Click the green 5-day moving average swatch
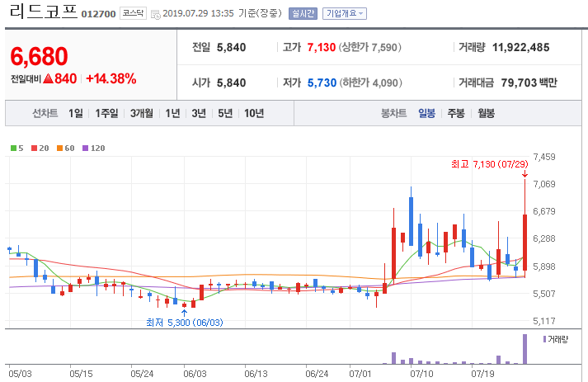588x382 pixels. click(13, 149)
